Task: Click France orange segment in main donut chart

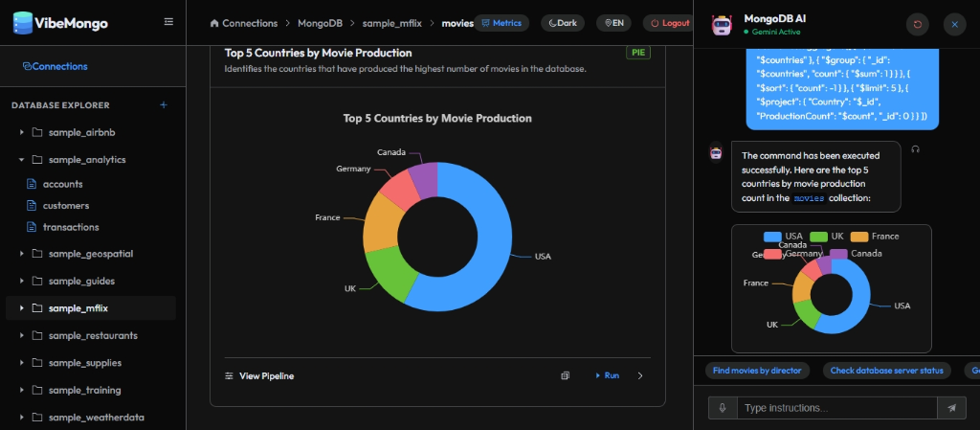Action: click(x=379, y=222)
